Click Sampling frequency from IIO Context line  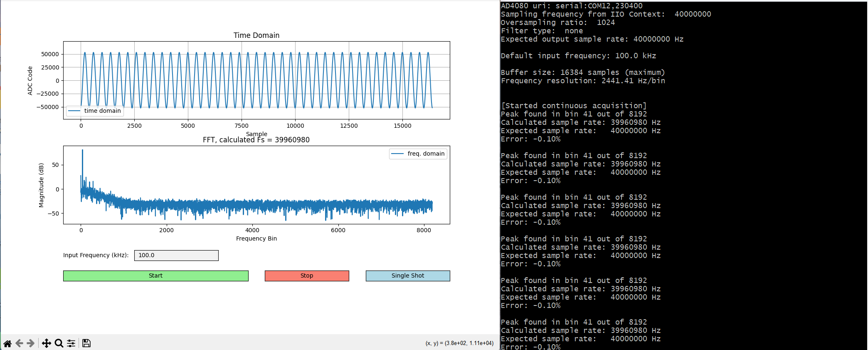[606, 14]
